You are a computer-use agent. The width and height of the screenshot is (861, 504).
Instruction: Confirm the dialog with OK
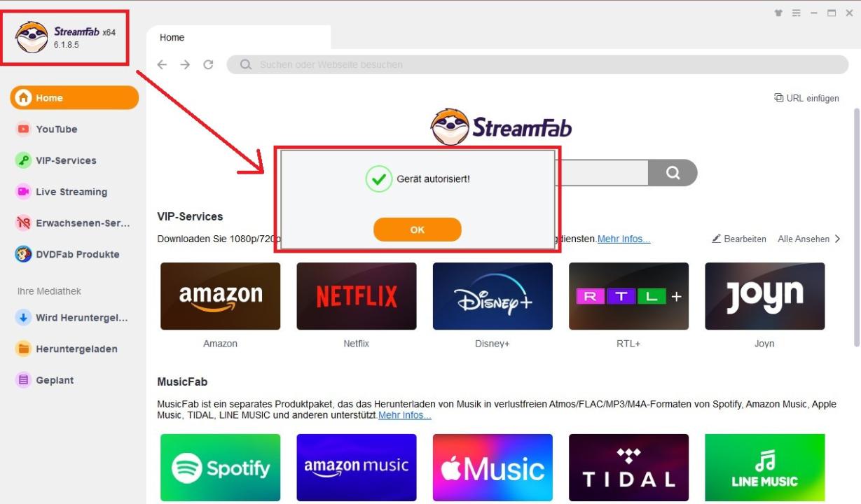click(x=418, y=230)
